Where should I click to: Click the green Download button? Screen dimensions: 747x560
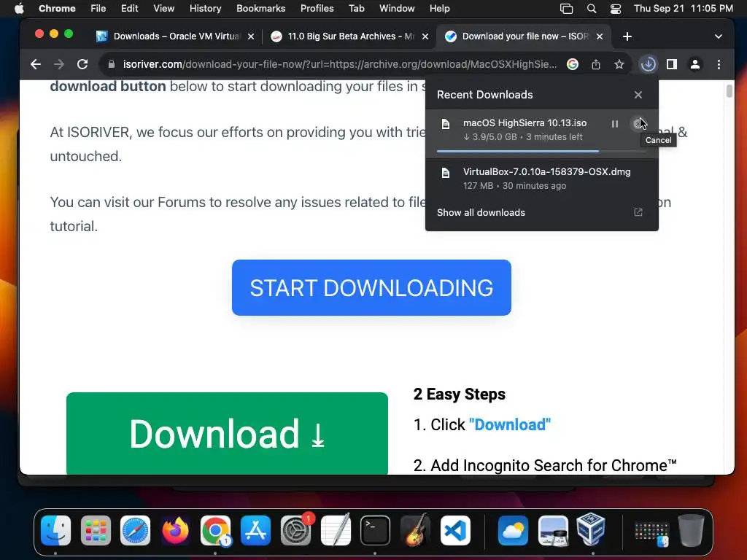coord(227,433)
